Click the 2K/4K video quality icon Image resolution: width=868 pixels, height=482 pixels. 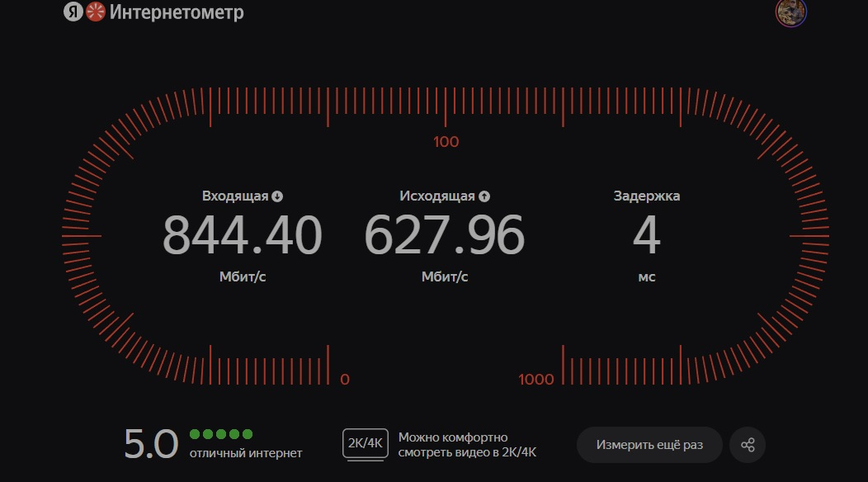click(365, 444)
